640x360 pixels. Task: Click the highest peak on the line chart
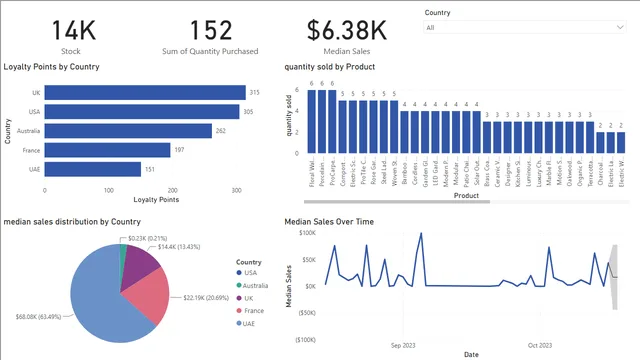(421, 233)
